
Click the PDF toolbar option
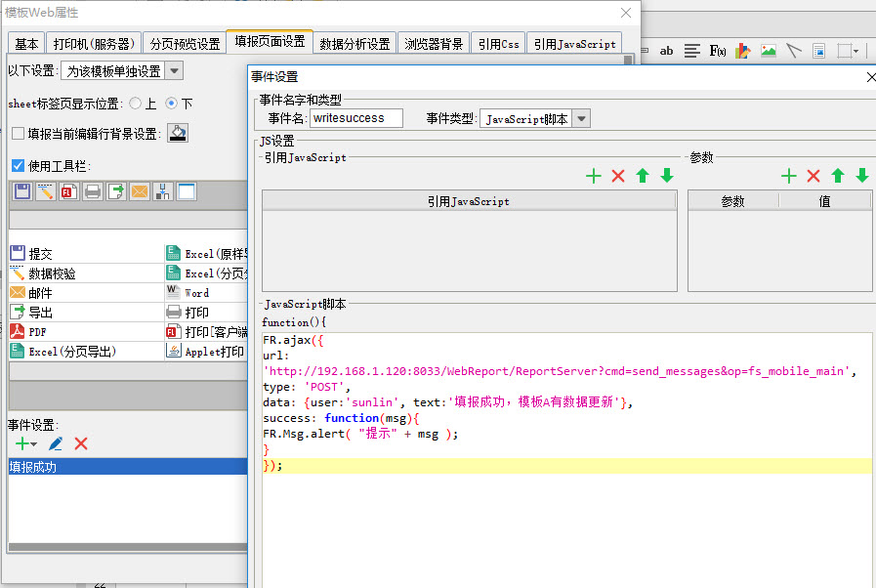(86, 332)
